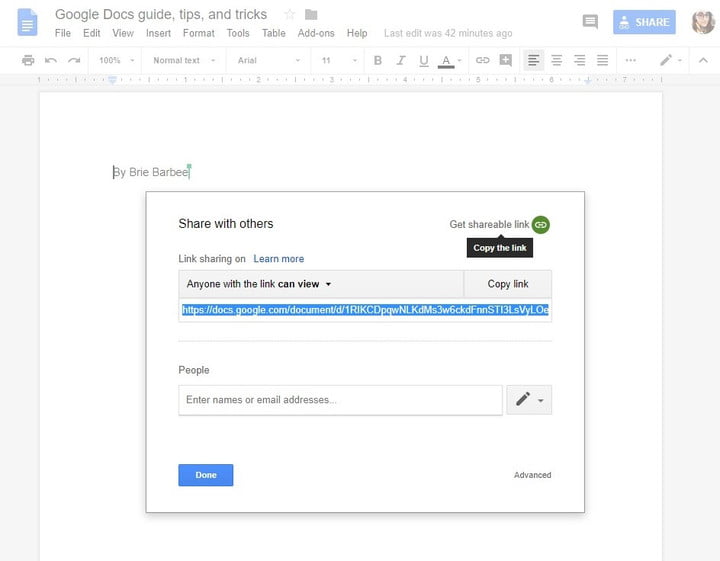Screen dimensions: 720x561
Task: Select the shareable docs.google.com URL field
Action: 365,310
